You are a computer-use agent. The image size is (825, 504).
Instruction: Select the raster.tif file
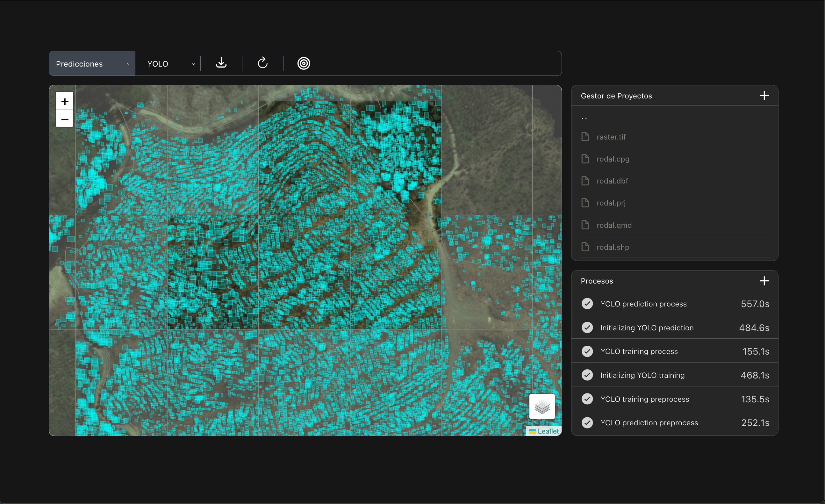pos(611,137)
